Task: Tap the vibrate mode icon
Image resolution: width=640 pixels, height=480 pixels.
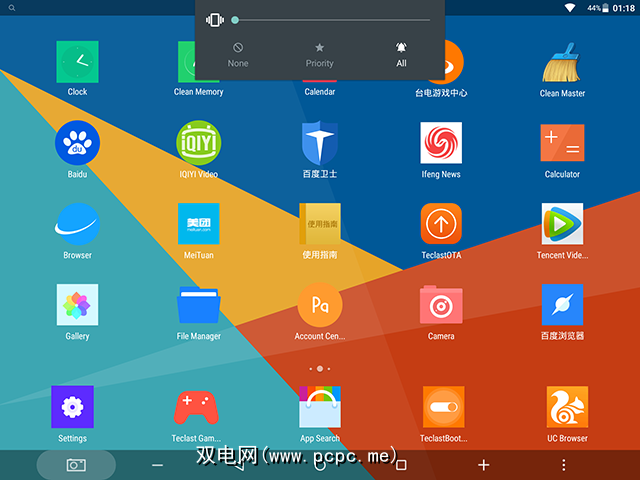Action: click(x=215, y=20)
